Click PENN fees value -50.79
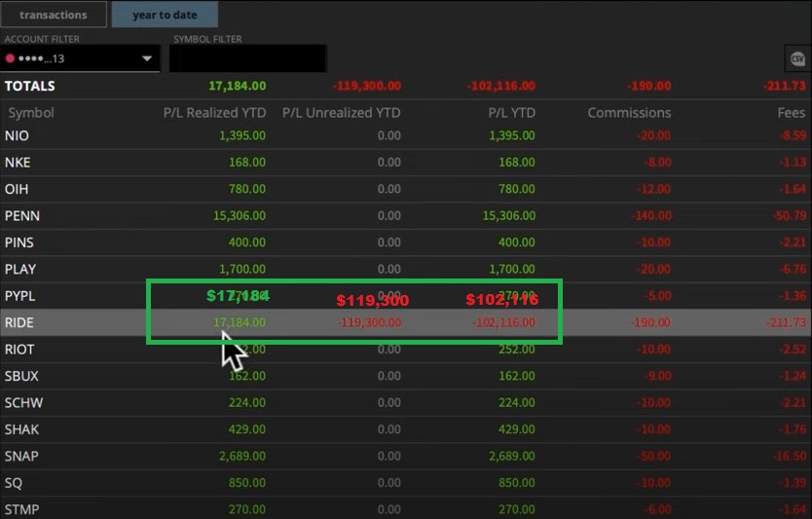This screenshot has height=519, width=812. click(x=790, y=215)
